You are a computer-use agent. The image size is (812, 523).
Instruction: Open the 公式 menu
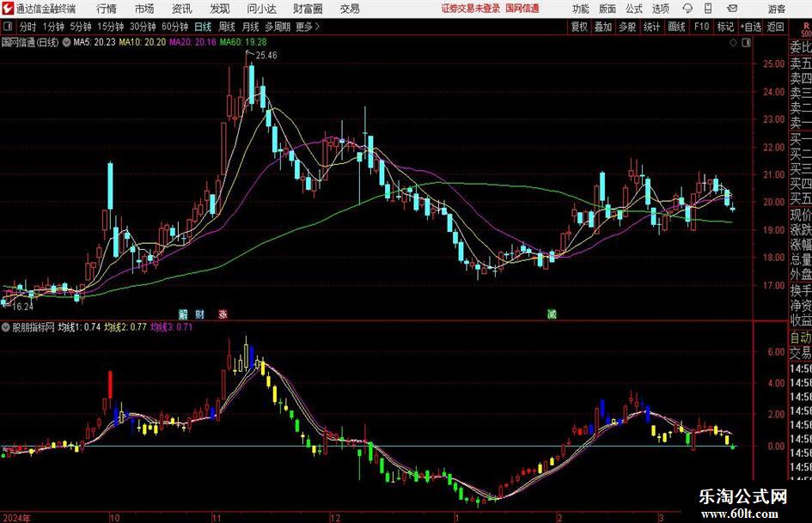coord(633,9)
